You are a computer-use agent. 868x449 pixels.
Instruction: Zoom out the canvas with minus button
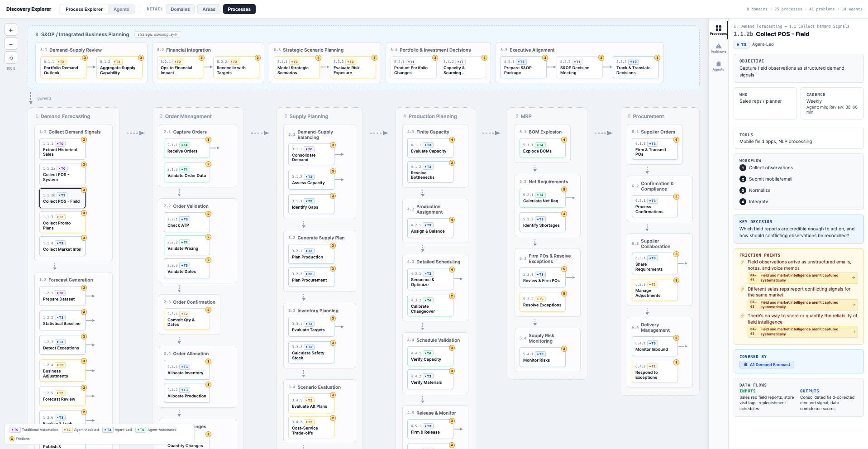[11, 44]
